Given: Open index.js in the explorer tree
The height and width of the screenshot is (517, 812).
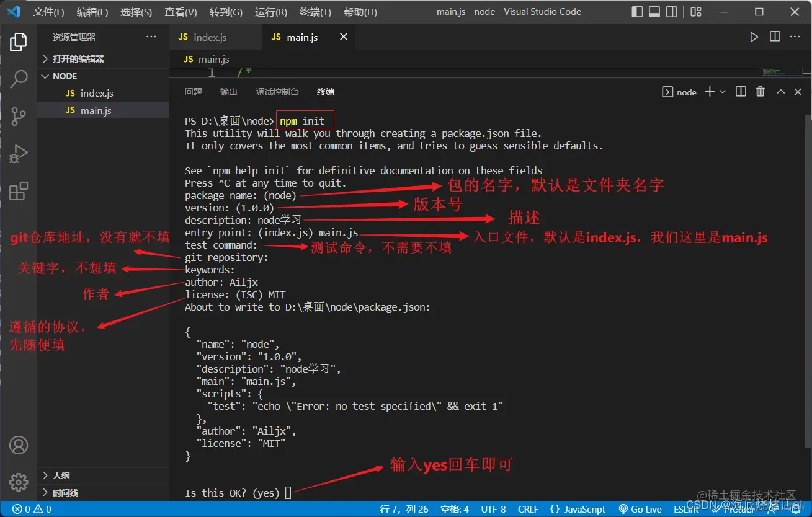Looking at the screenshot, I should pos(103,94).
